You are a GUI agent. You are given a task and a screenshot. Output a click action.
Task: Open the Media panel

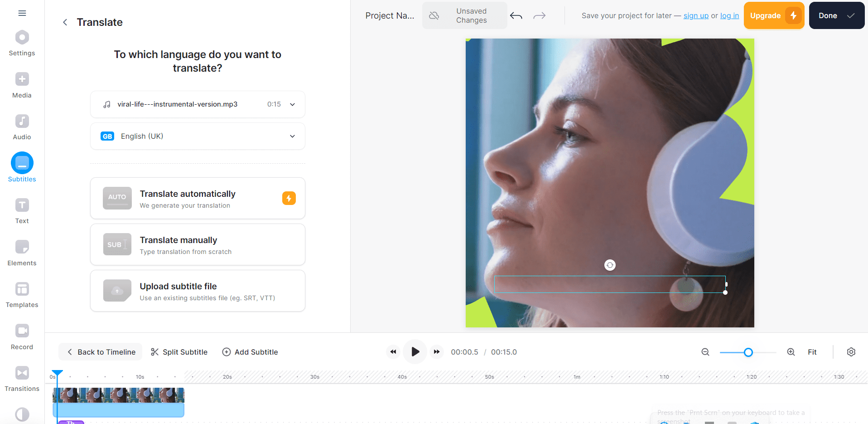(21, 84)
